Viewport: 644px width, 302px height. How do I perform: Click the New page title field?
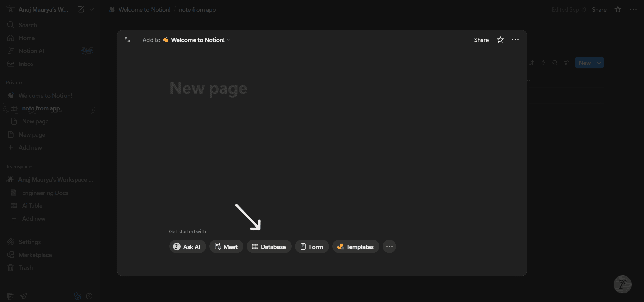coord(208,88)
